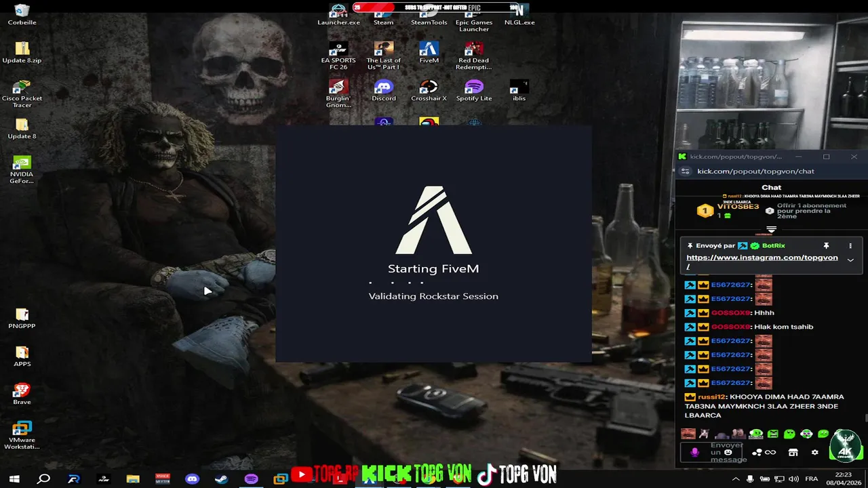Select The Last of Us Part I shortcut
The height and width of the screenshot is (488, 868).
[383, 56]
